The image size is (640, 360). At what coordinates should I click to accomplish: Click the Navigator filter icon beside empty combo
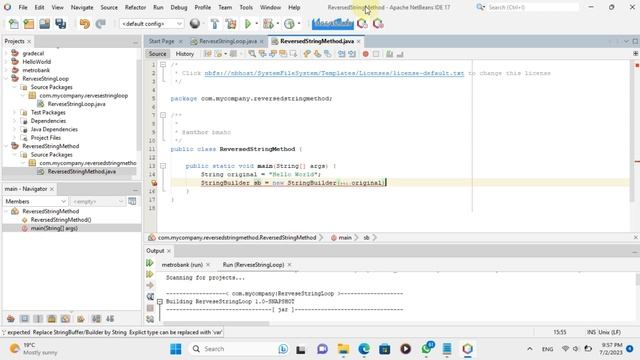[132, 201]
